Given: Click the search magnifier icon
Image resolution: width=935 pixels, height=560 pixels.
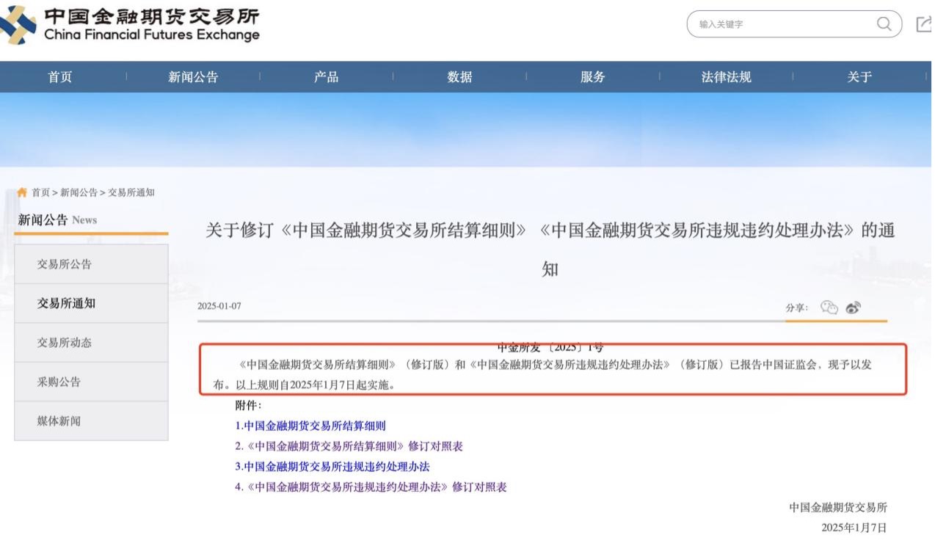Looking at the screenshot, I should 884,24.
